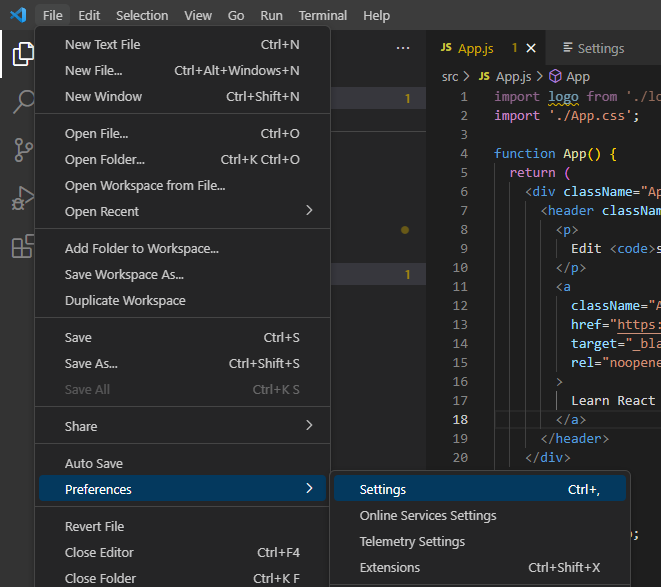Choose Close Editor
Screen dimensions: 661x587
point(182,552)
